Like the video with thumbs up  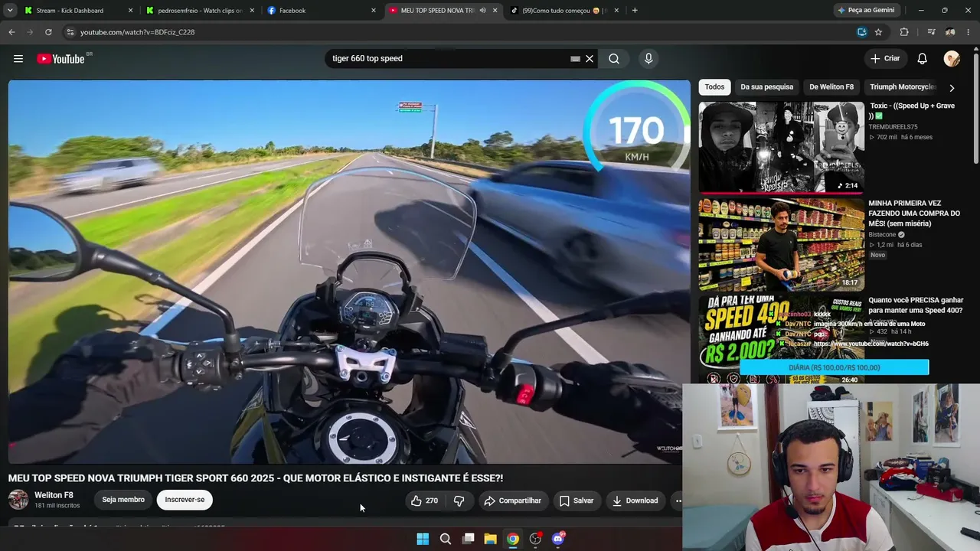[424, 500]
